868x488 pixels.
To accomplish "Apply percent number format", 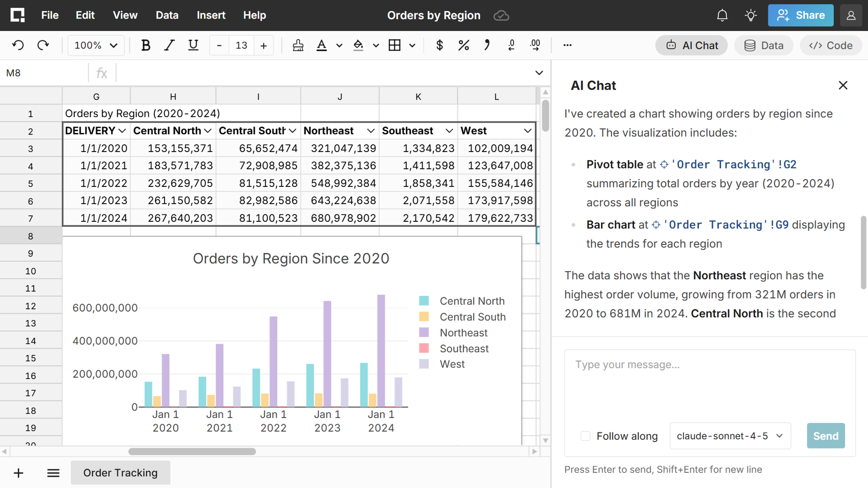I will click(x=463, y=45).
